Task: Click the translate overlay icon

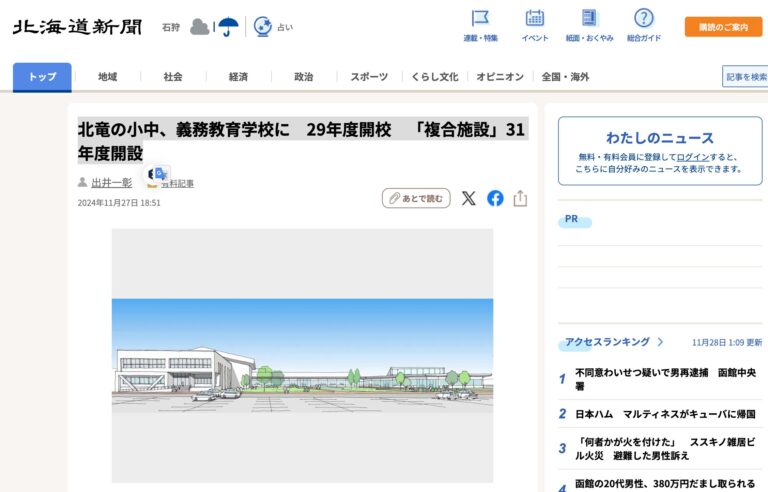Action: [x=159, y=175]
